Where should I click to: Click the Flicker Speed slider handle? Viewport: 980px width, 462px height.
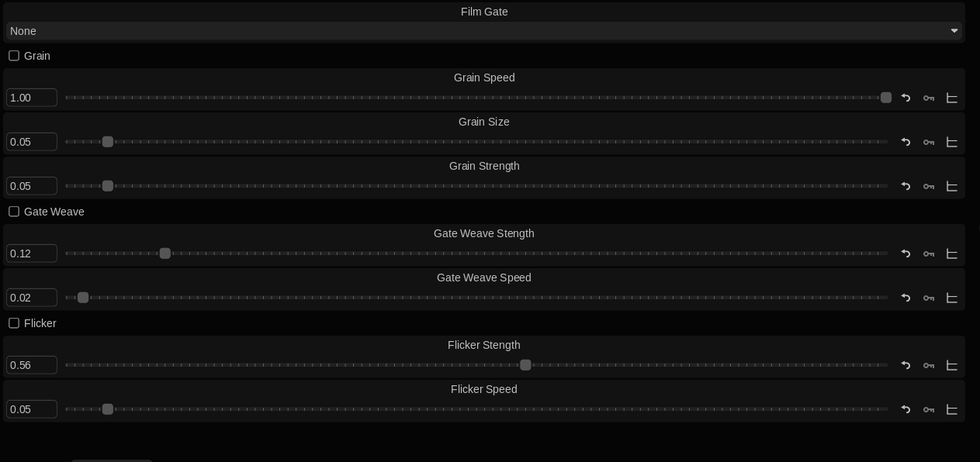point(108,409)
